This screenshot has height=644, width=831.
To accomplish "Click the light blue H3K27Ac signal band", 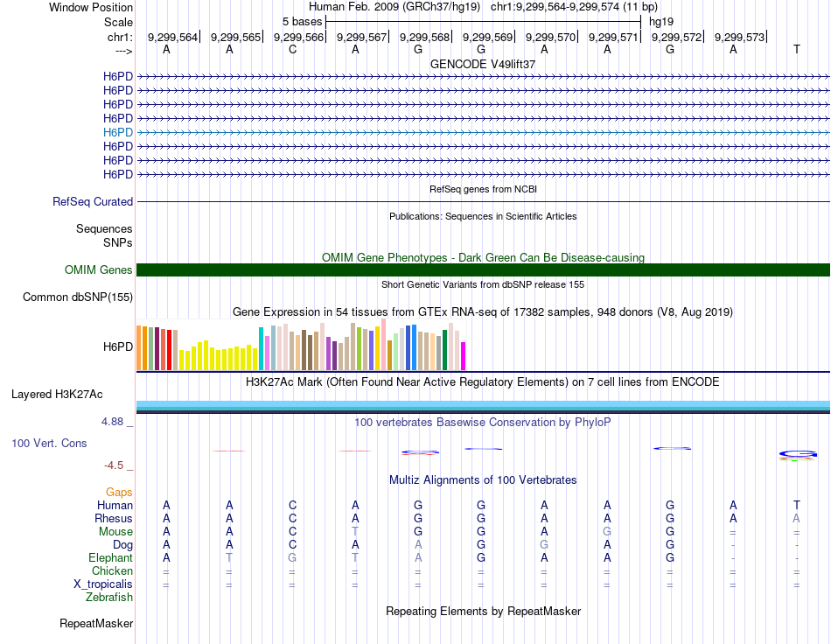I will click(x=483, y=405).
